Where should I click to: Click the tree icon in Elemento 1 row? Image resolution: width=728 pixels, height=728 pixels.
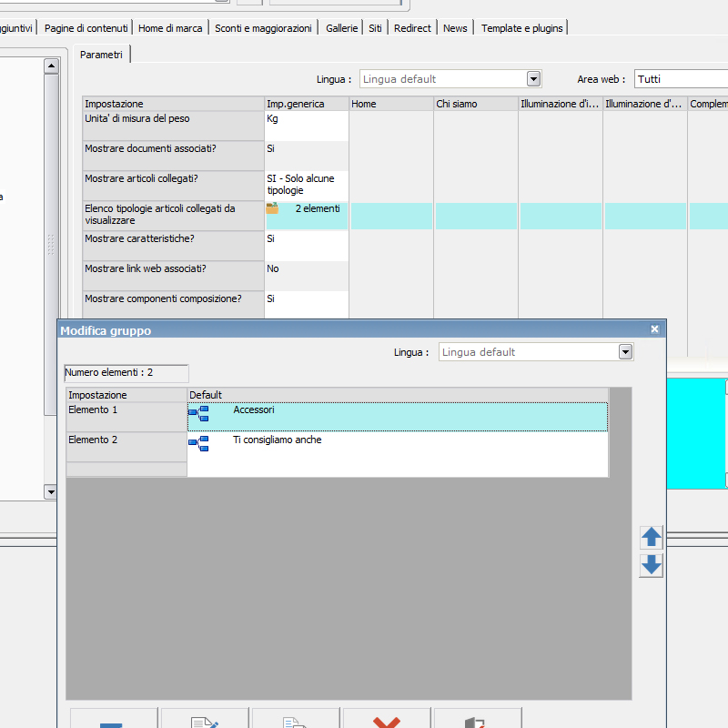[x=198, y=413]
